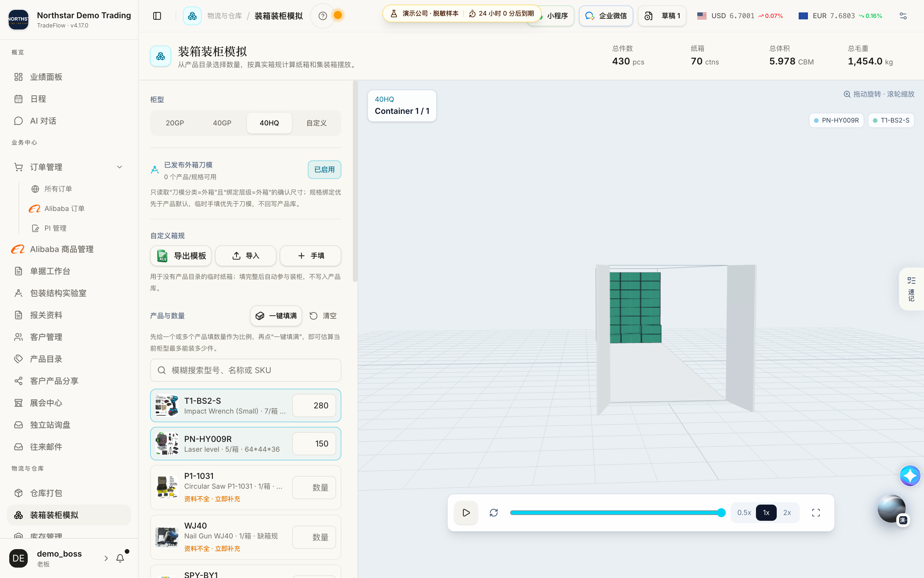Click 物流与仓库 breadcrumb link
This screenshot has width=924, height=578.
[225, 16]
